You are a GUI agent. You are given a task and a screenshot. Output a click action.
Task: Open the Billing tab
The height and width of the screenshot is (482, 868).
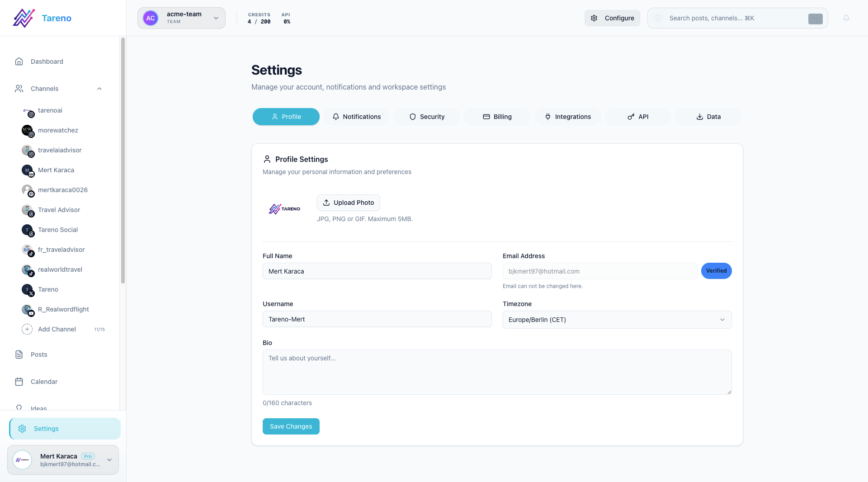497,117
